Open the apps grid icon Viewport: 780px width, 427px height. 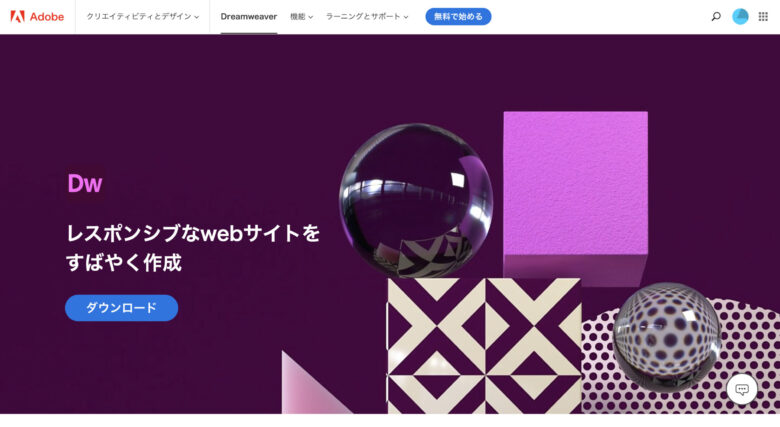pos(763,16)
